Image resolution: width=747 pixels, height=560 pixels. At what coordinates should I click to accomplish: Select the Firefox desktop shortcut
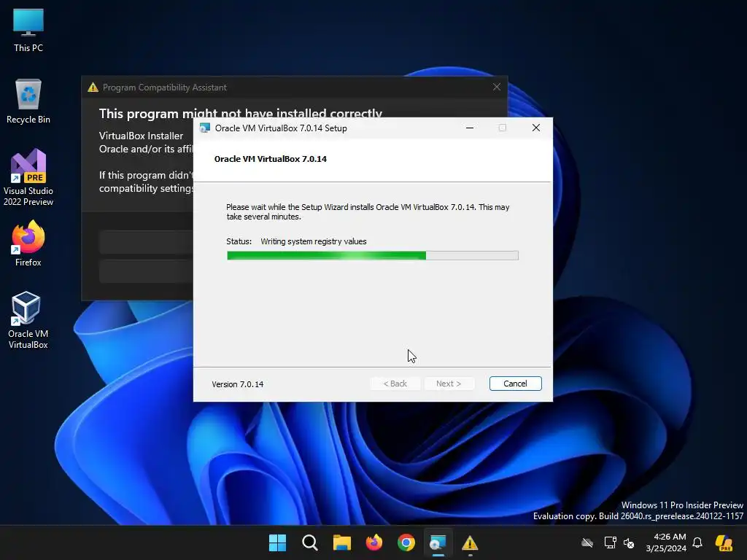tap(28, 244)
